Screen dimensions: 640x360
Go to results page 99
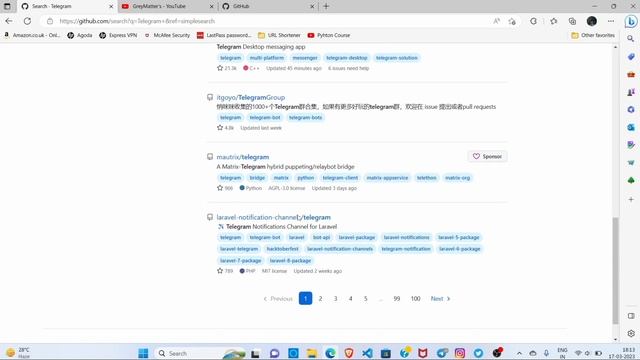click(x=397, y=298)
